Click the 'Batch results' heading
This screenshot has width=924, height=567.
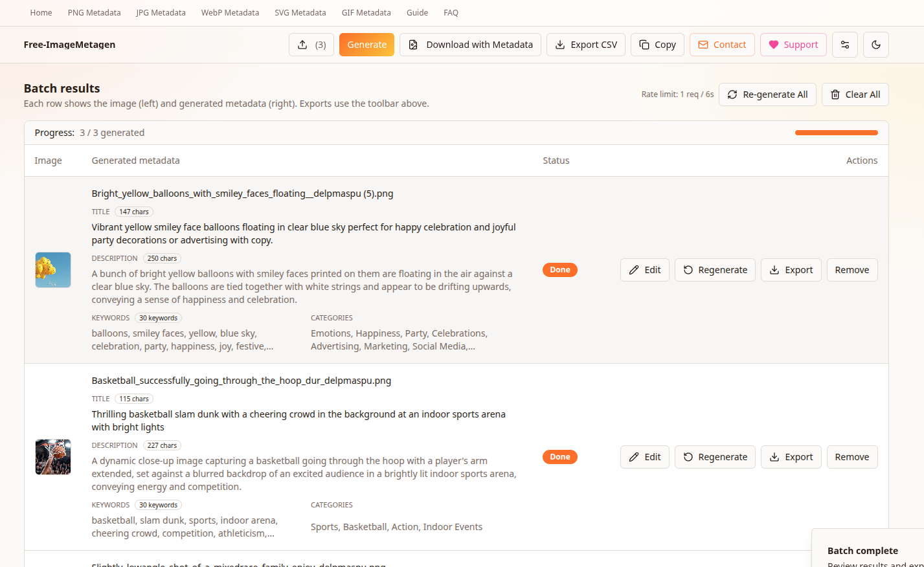(62, 89)
